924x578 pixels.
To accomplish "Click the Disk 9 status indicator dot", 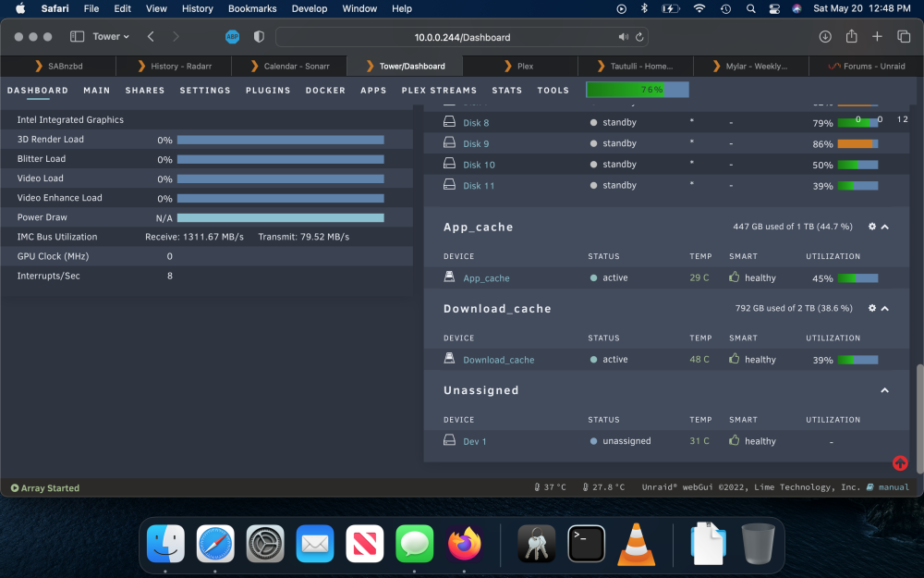I will click(x=593, y=143).
